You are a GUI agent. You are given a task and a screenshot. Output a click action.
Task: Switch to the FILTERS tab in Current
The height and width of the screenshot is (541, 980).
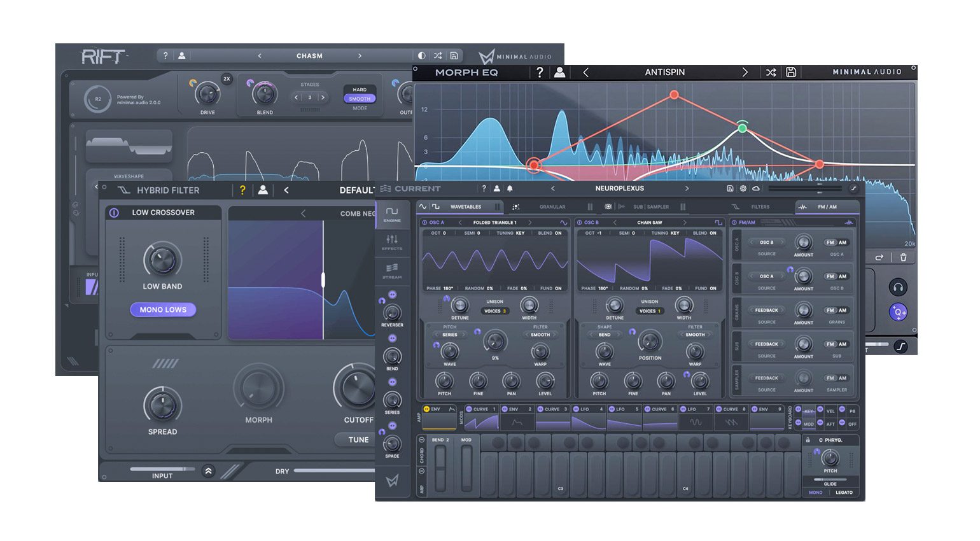(760, 207)
